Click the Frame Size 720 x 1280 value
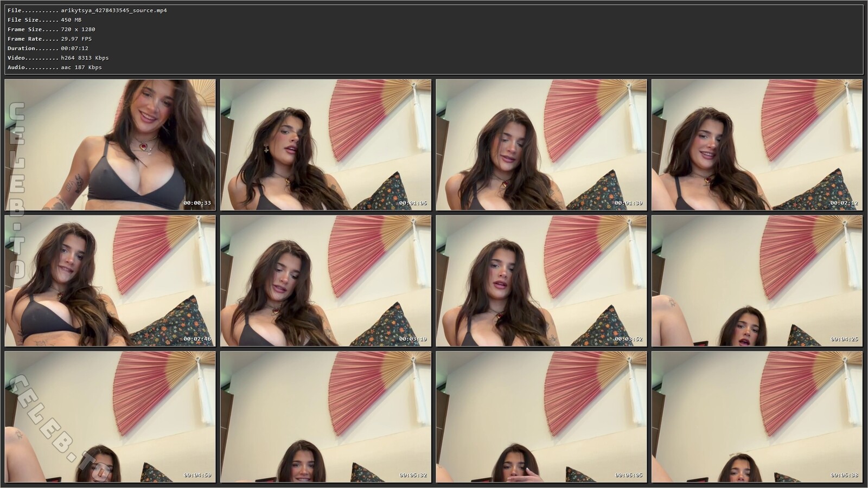Screen dimensions: 868x488 (x=78, y=29)
